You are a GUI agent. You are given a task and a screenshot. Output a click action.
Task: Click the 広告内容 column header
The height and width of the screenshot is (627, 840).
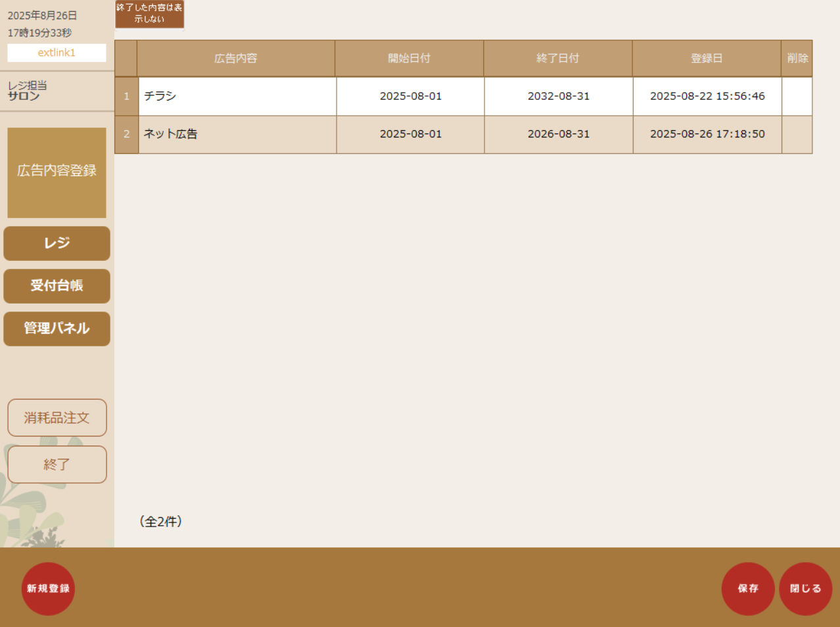tap(235, 58)
